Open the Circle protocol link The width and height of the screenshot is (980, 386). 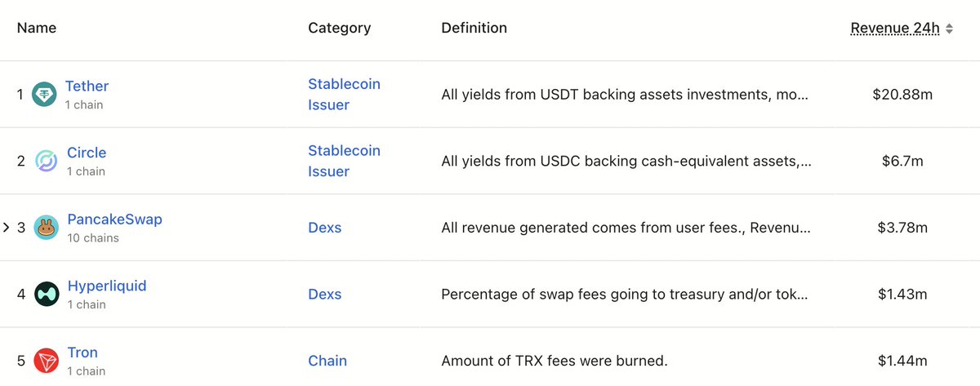pyautogui.click(x=87, y=153)
